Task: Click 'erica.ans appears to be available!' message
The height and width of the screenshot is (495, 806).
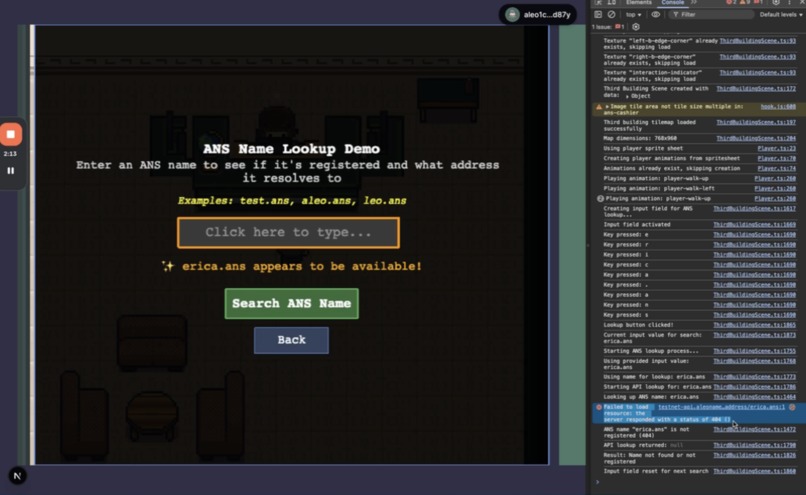Action: pyautogui.click(x=292, y=266)
